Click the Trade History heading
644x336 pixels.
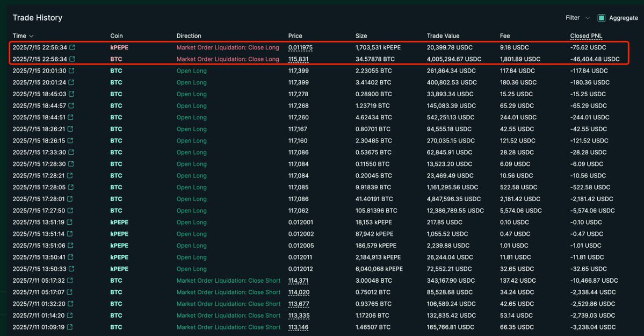[38, 18]
